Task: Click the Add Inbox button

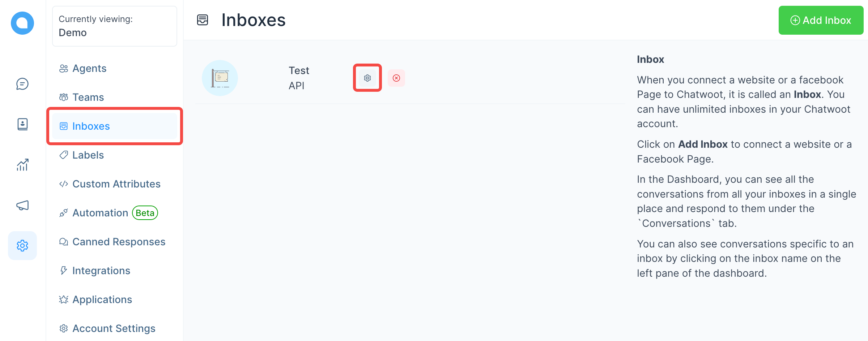Action: [821, 20]
